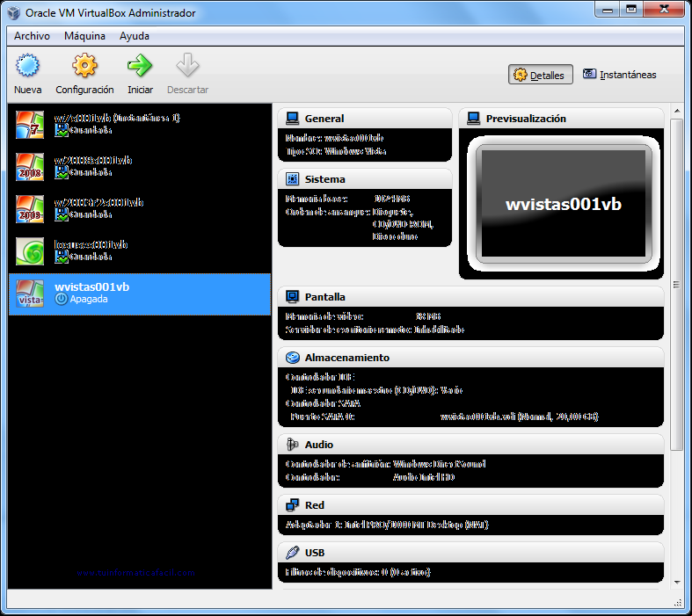Switch to Instantáneas view

[x=620, y=75]
